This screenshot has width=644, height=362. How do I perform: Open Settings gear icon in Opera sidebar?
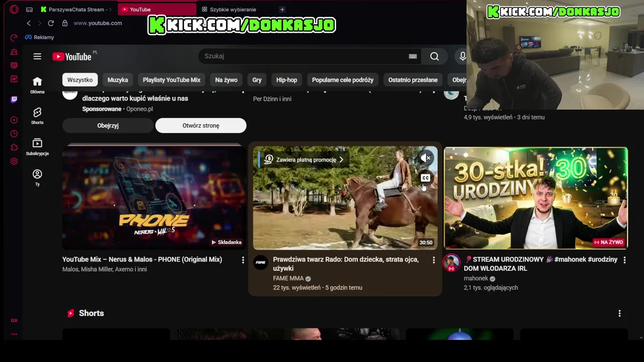click(x=14, y=161)
